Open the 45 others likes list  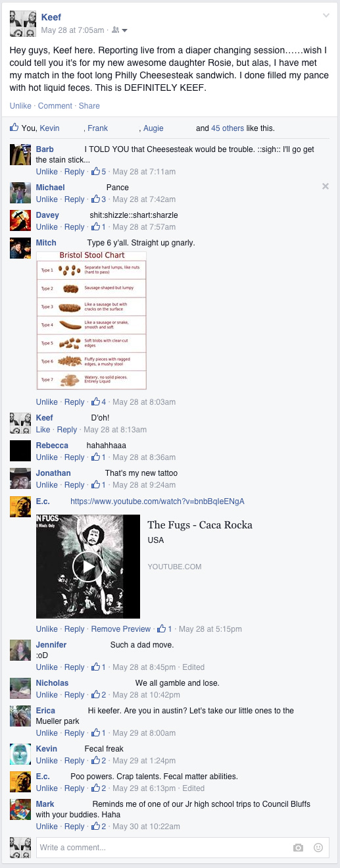(228, 128)
